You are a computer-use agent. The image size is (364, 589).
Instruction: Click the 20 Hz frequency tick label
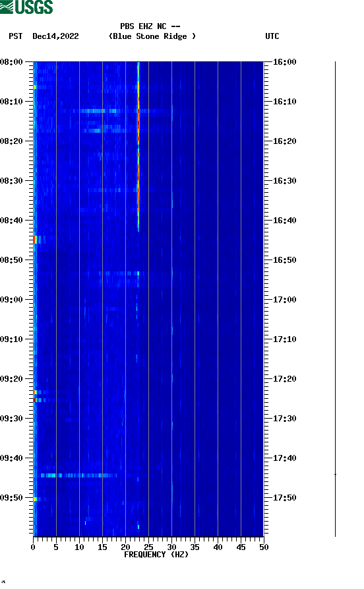coord(125,547)
